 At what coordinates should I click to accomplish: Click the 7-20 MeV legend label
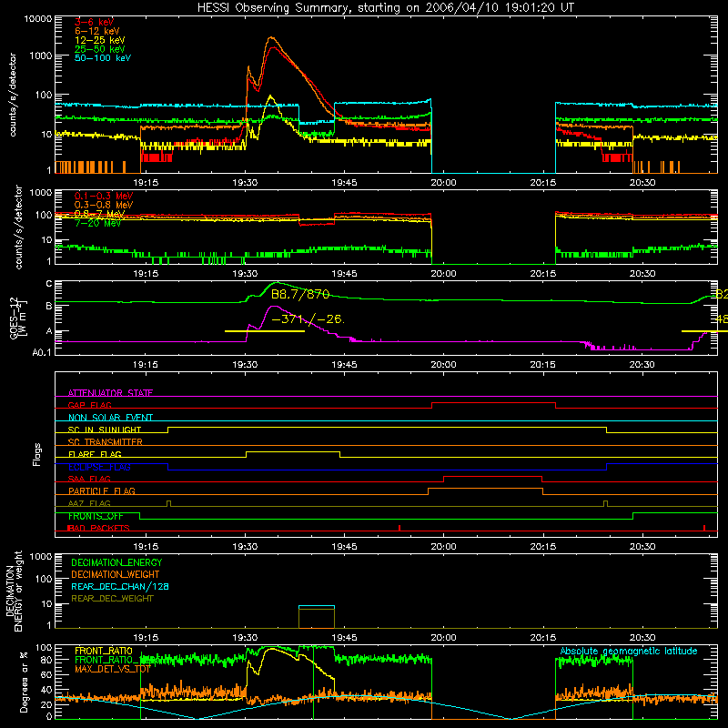point(97,223)
